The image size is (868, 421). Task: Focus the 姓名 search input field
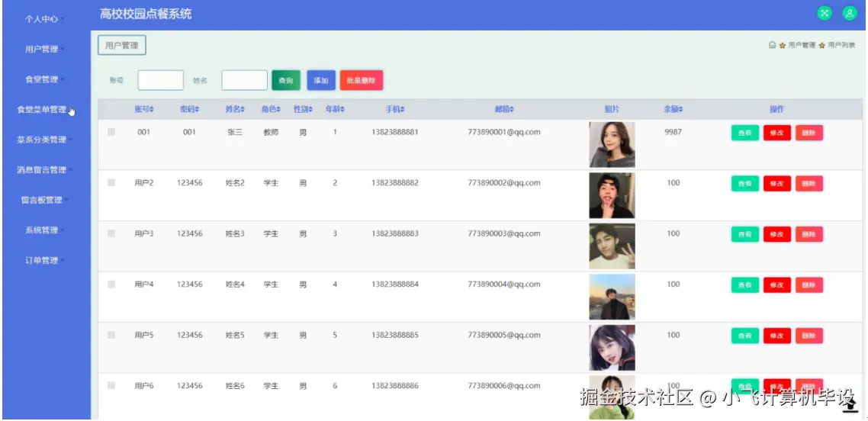click(245, 80)
